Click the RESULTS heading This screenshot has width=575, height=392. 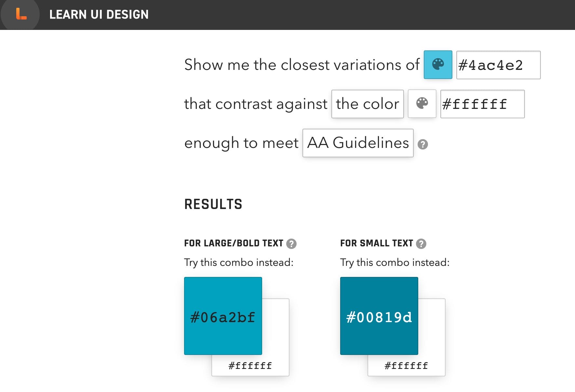click(213, 204)
